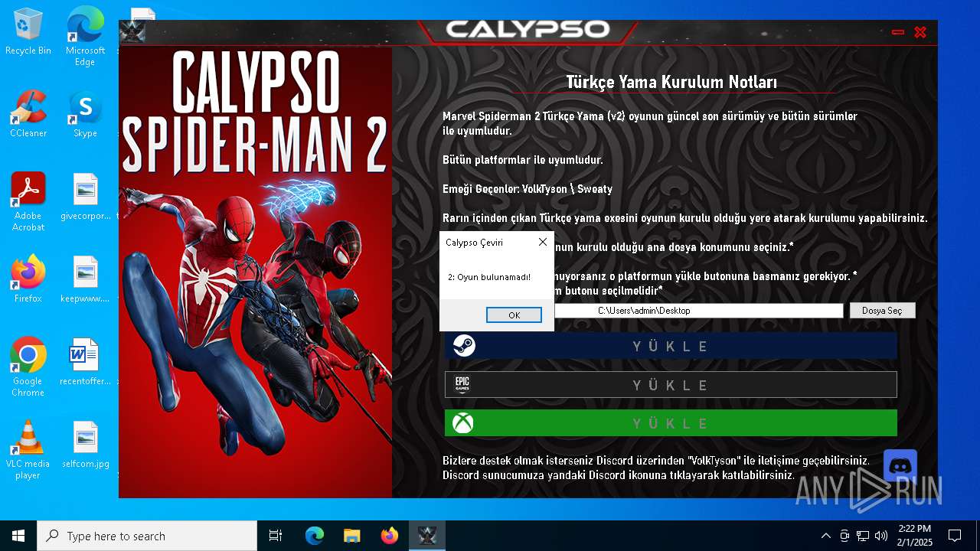Screen dimensions: 980x551
Task: Click the text "Emeği Geçenler: VolkTyson \ Sweaty"
Action: pos(528,188)
